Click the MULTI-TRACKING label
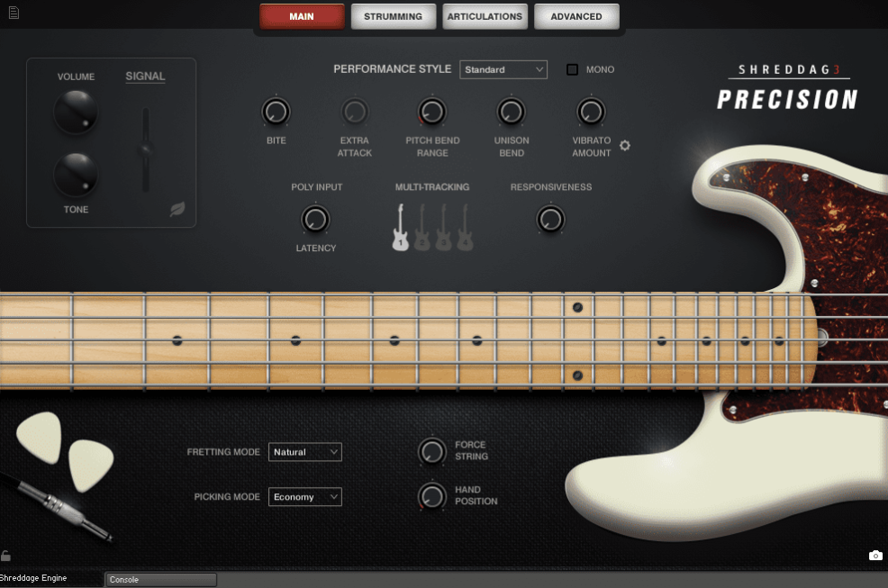 [432, 187]
